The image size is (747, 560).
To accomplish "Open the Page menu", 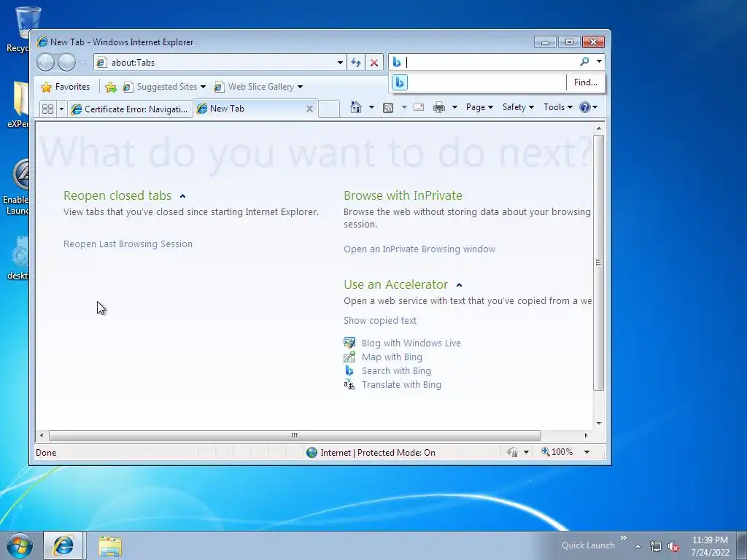I will [479, 107].
